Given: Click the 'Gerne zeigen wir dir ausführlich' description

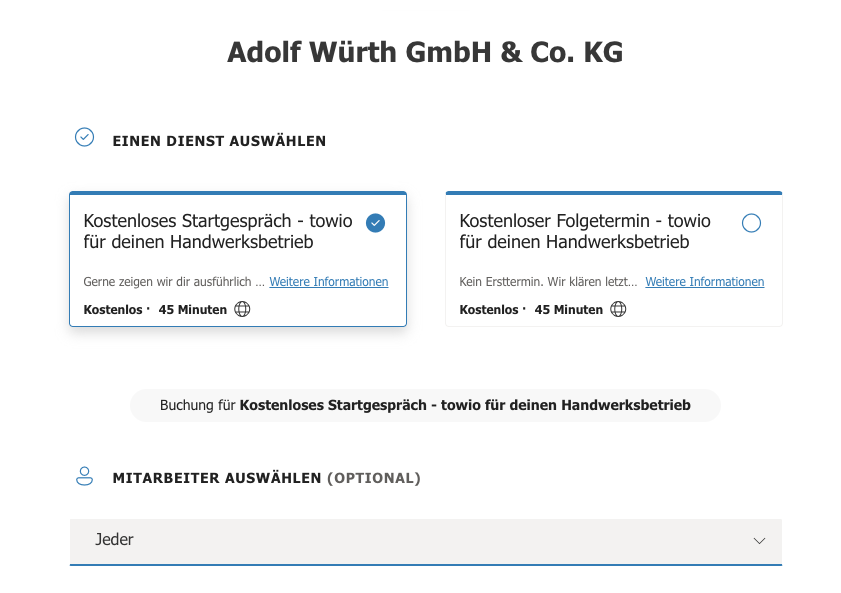Looking at the screenshot, I should (x=173, y=282).
